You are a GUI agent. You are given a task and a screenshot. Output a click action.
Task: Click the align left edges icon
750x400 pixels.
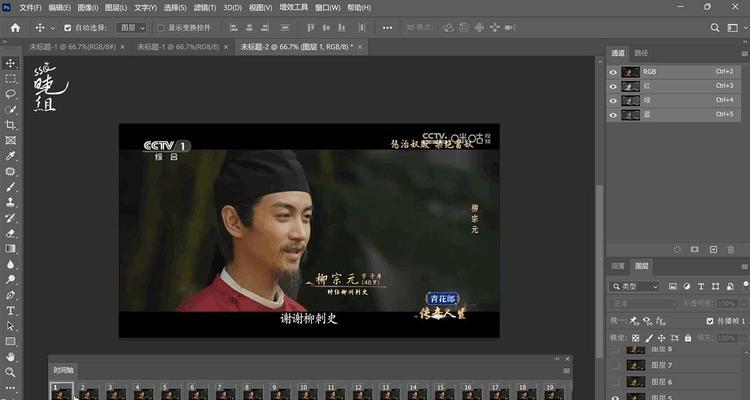click(233, 28)
